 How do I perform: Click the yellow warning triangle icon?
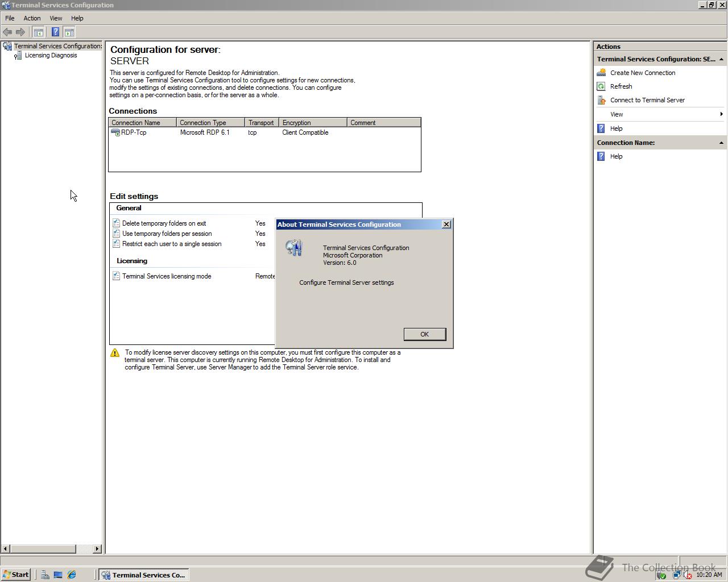point(115,353)
